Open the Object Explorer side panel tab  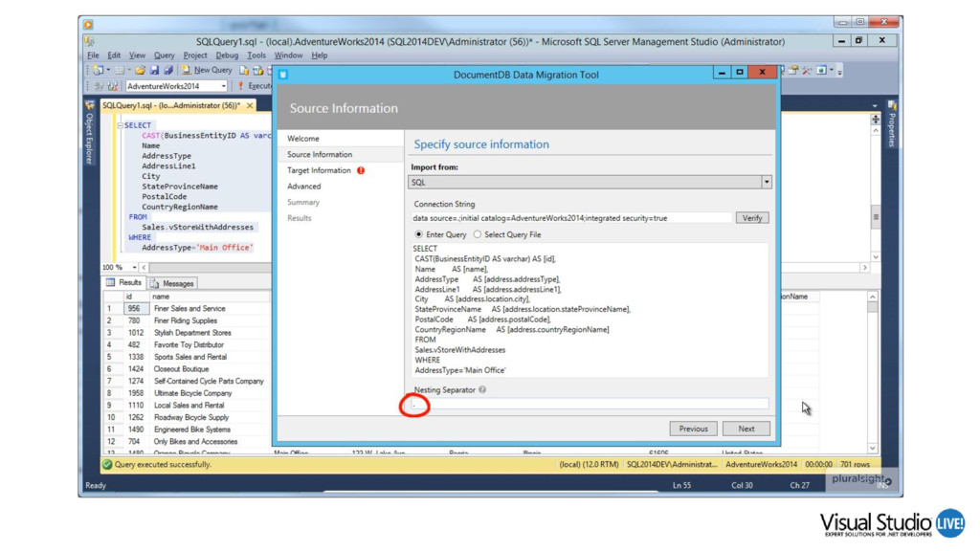click(x=89, y=134)
